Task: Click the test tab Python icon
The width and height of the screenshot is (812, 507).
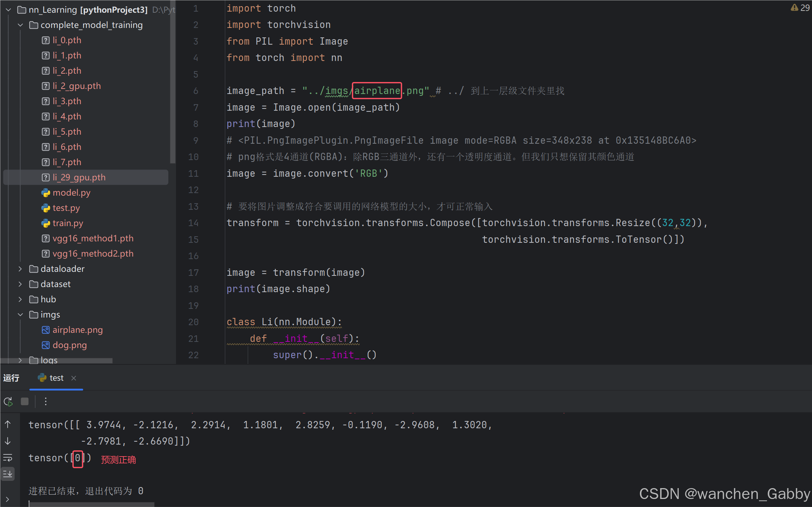Action: (x=42, y=378)
